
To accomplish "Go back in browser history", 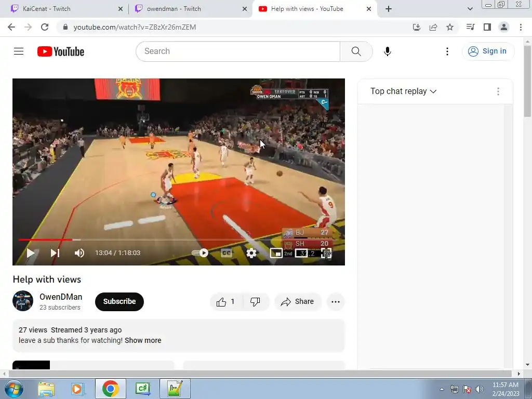I will click(11, 27).
